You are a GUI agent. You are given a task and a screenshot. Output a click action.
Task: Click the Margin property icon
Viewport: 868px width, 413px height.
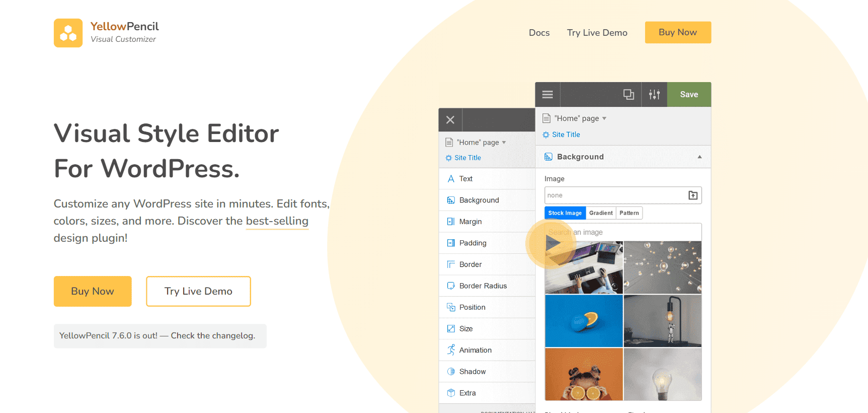pyautogui.click(x=451, y=222)
